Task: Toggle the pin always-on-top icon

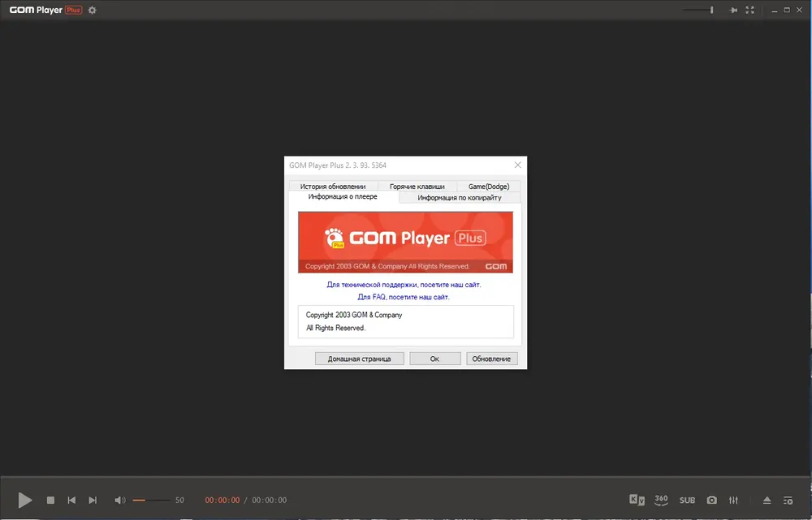Action: (733, 10)
